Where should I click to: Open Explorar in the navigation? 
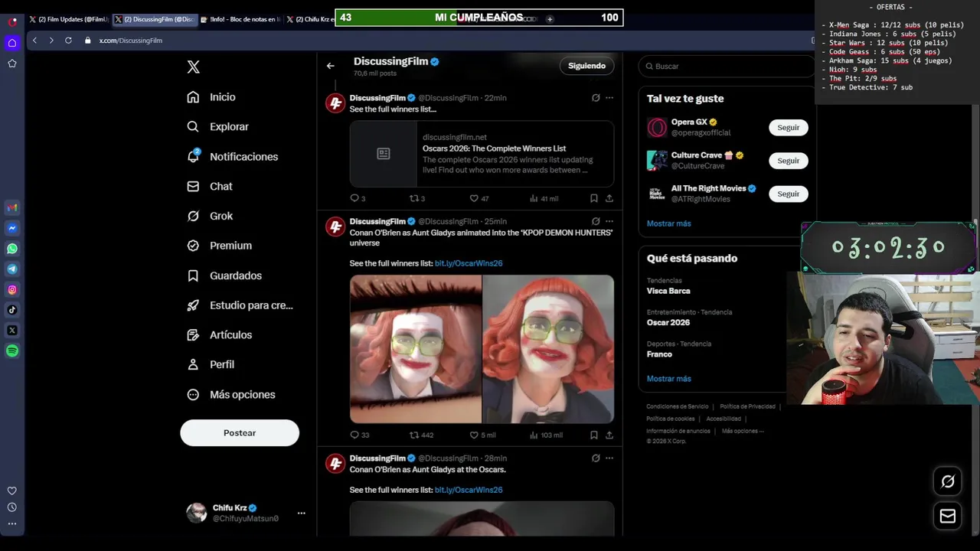(218, 126)
